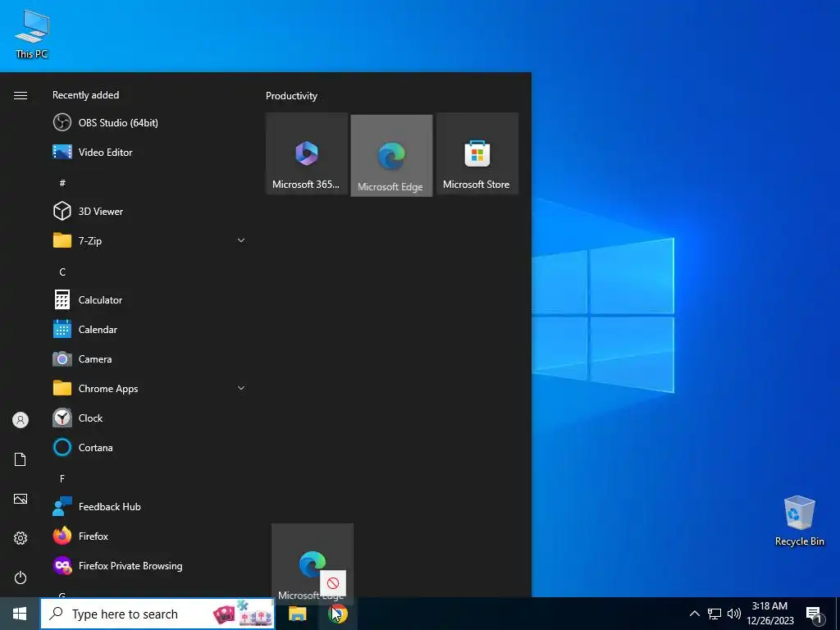Expand the 7-Zip folder chevron

(x=241, y=240)
